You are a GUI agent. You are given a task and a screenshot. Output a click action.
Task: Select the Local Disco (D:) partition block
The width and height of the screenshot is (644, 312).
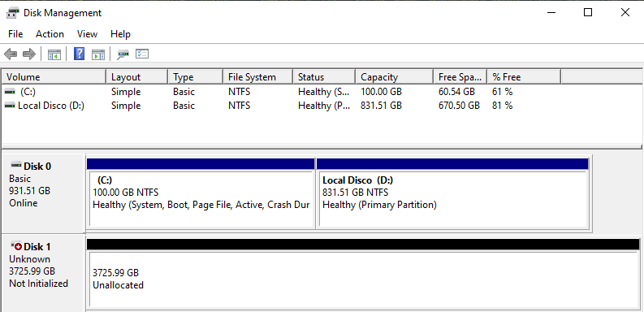[x=453, y=199]
